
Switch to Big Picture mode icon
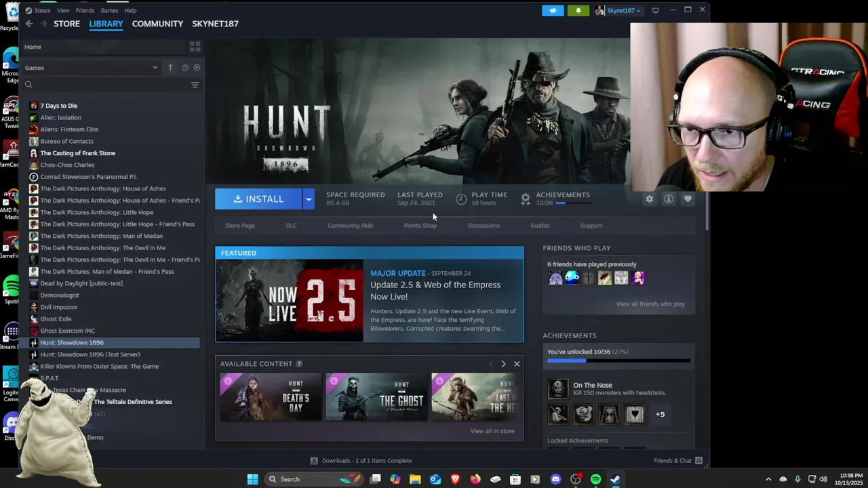(655, 10)
